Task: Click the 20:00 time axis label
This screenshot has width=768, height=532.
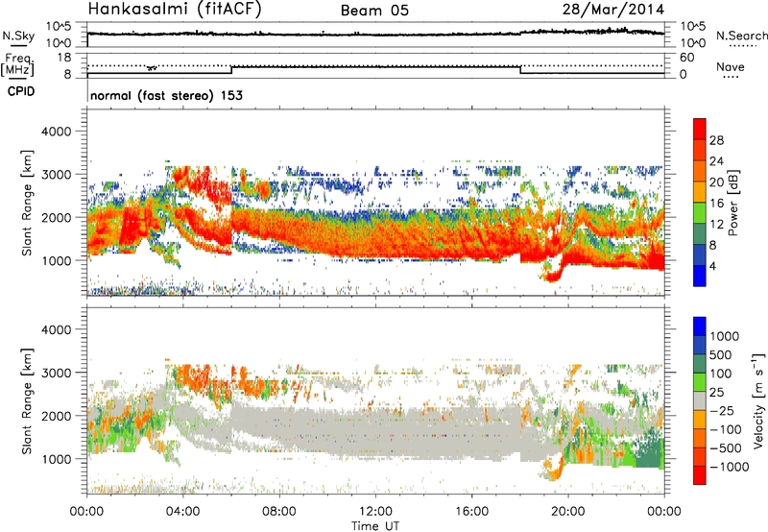Action: [568, 512]
